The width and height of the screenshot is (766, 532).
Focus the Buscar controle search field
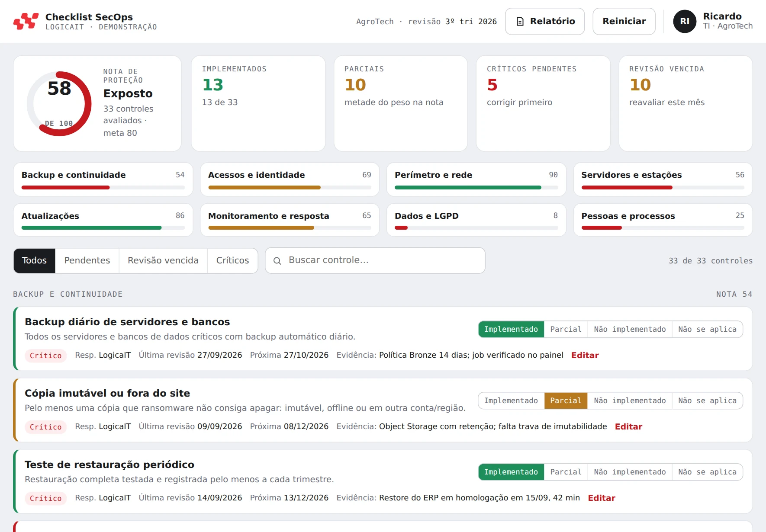(x=375, y=260)
